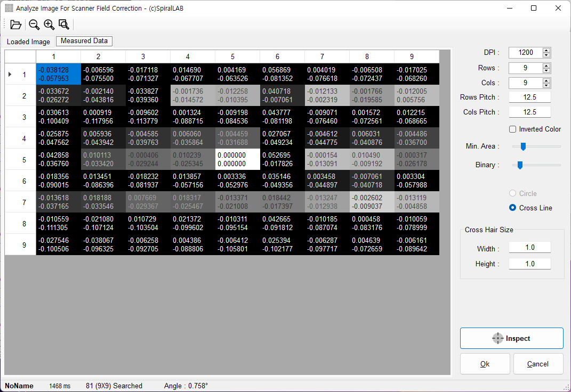Select the cell with -0.038128 value

pos(58,74)
